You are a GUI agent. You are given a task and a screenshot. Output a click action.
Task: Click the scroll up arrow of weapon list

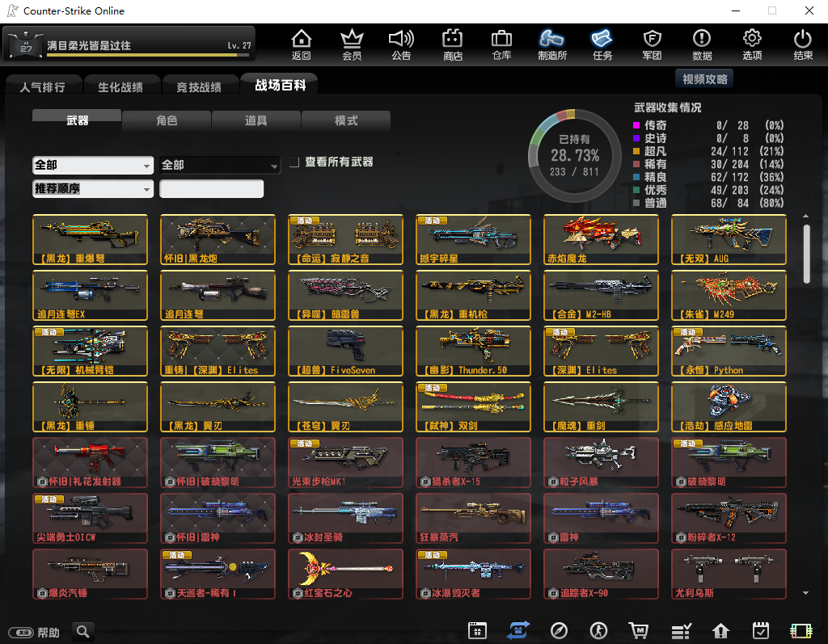(806, 216)
